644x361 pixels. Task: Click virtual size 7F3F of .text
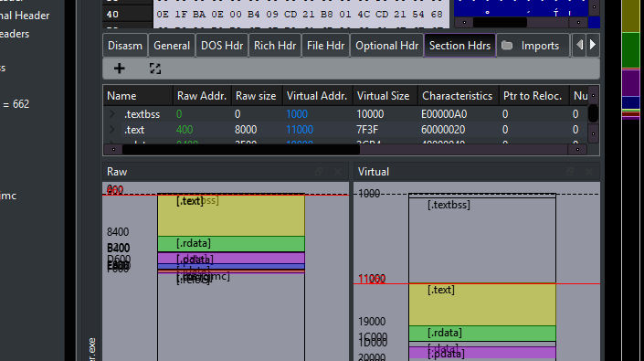pos(367,130)
